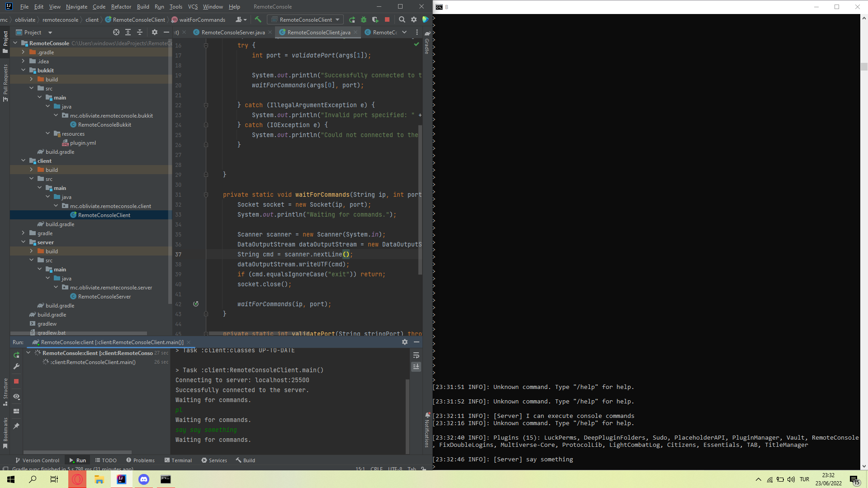Show hidden editor tabs chevron
The image size is (868, 488).
tap(404, 32)
